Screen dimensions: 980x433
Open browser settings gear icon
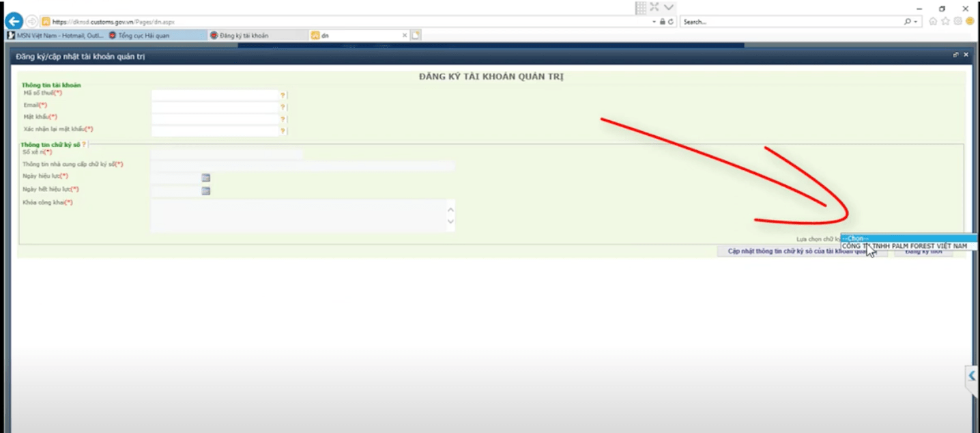pos(957,21)
